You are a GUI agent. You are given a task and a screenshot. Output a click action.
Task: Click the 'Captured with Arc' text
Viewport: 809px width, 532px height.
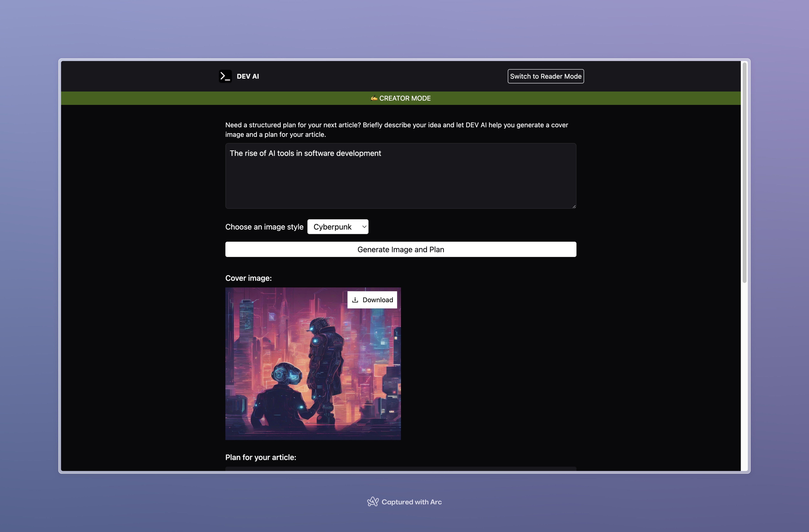411,502
